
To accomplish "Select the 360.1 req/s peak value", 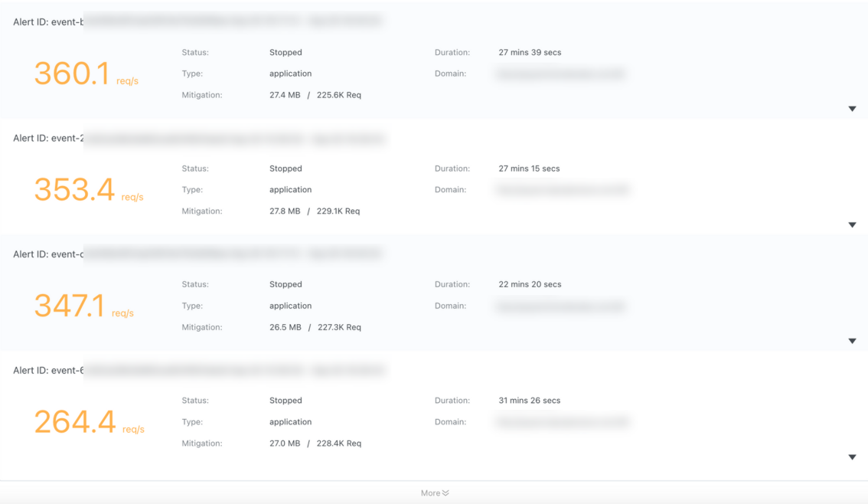I will (x=86, y=74).
